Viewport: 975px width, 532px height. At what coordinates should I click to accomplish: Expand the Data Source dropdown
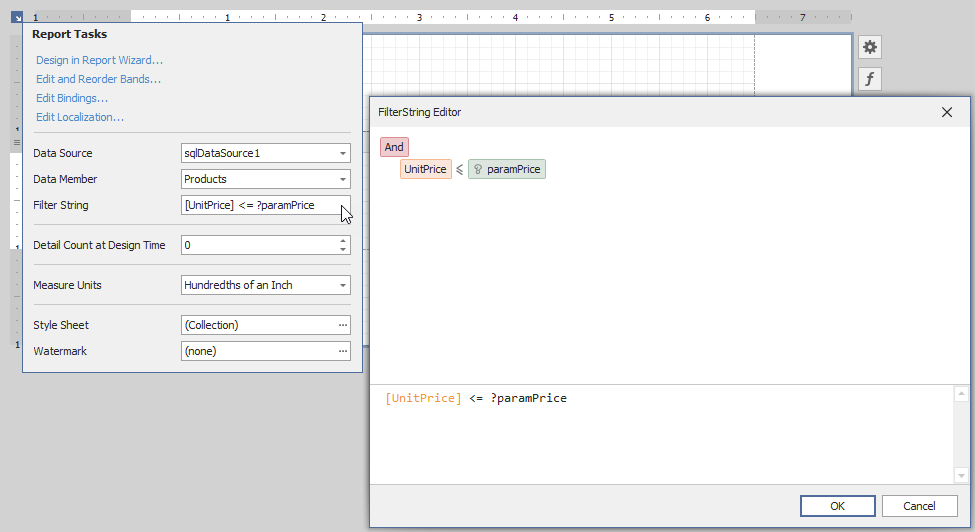tap(343, 153)
